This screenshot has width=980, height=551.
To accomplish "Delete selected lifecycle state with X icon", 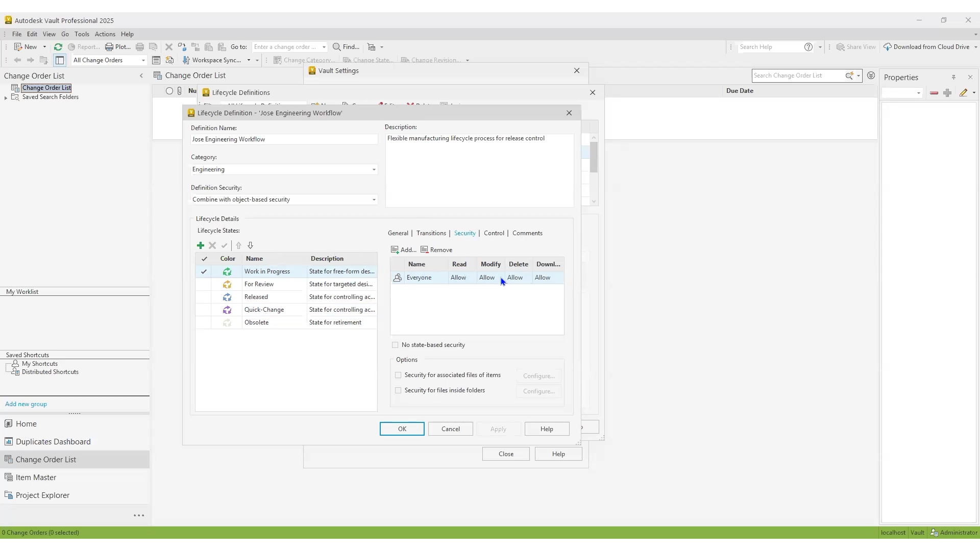I will tap(212, 245).
